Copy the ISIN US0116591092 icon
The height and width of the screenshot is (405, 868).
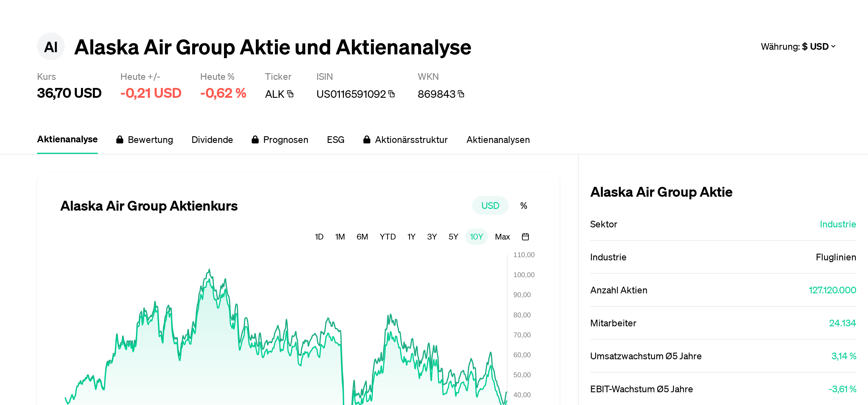tap(391, 94)
